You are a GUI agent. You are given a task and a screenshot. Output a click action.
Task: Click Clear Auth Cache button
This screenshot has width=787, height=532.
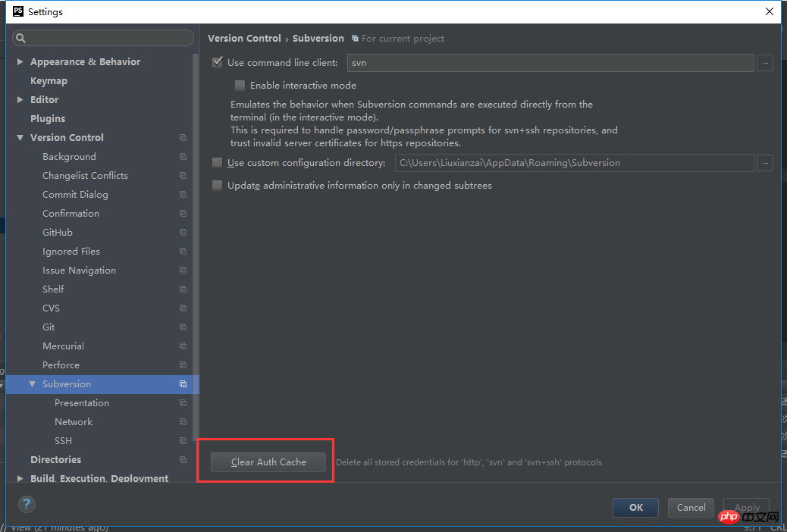point(268,462)
